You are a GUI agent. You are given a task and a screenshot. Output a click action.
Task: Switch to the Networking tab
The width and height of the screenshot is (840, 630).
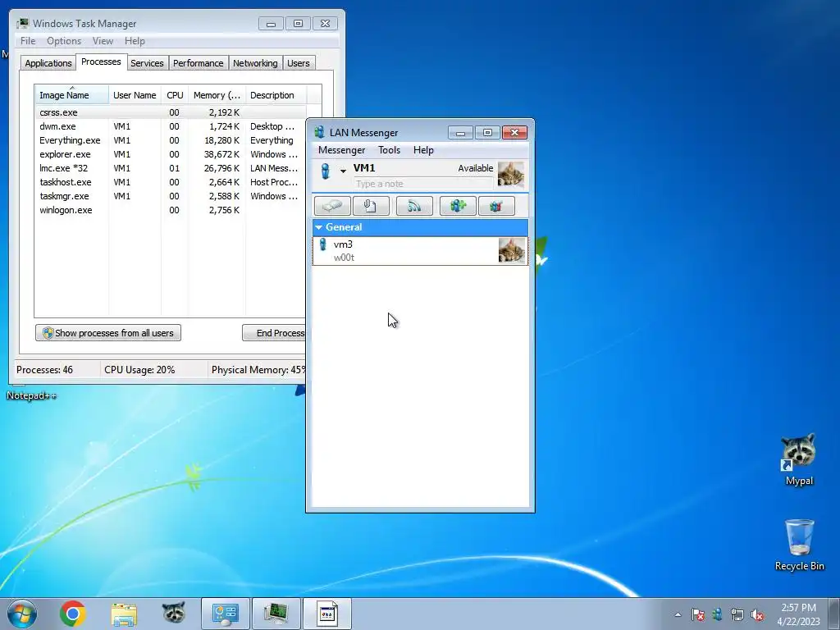point(255,63)
